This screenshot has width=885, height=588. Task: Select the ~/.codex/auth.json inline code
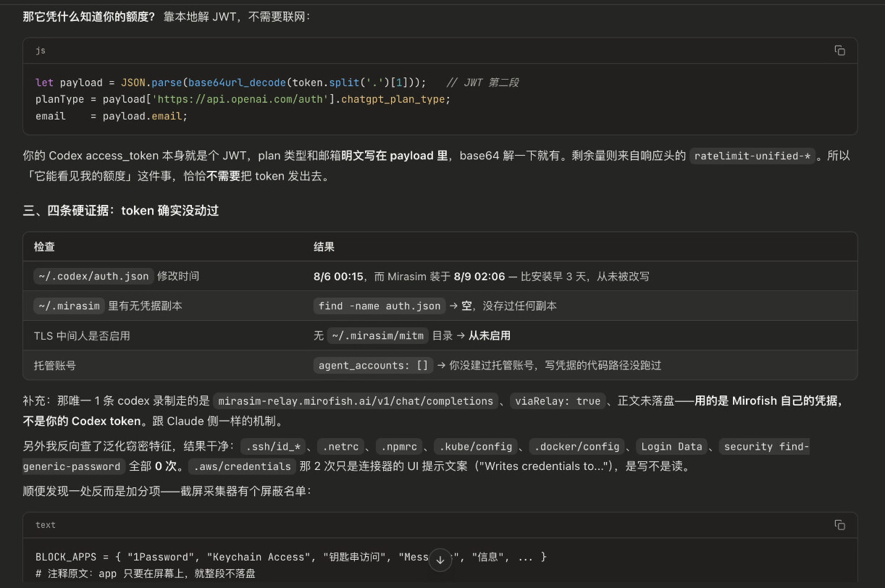[x=93, y=276]
